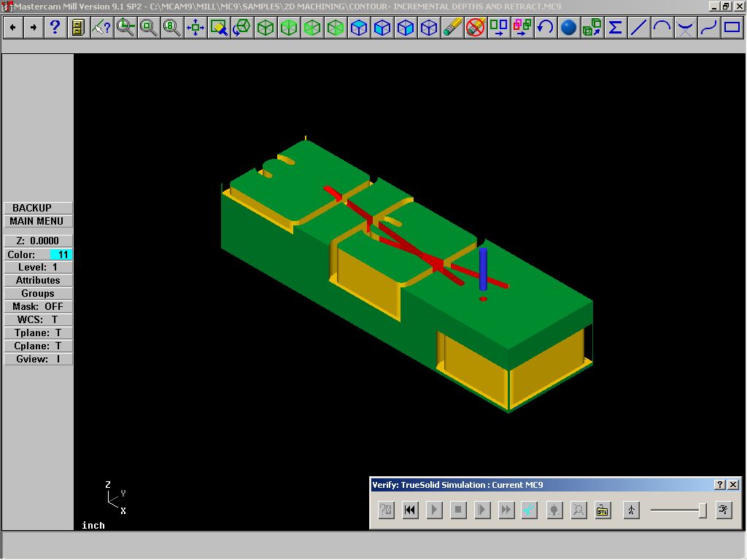This screenshot has height=560, width=747.
Task: Click the colored squares transform icon
Action: click(522, 28)
